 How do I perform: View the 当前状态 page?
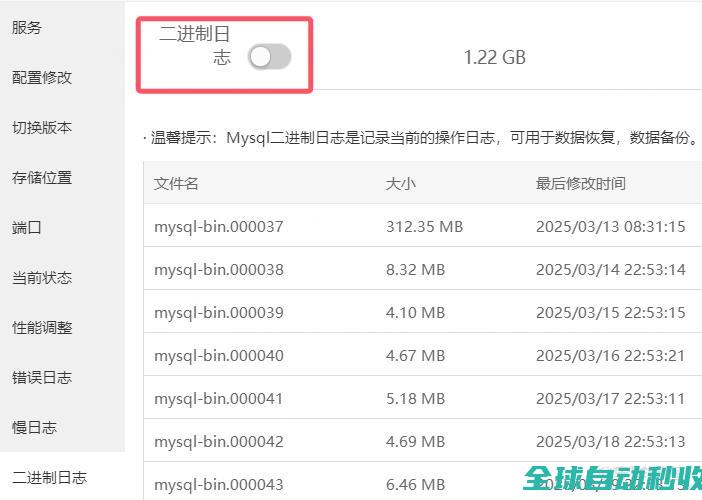pos(42,278)
